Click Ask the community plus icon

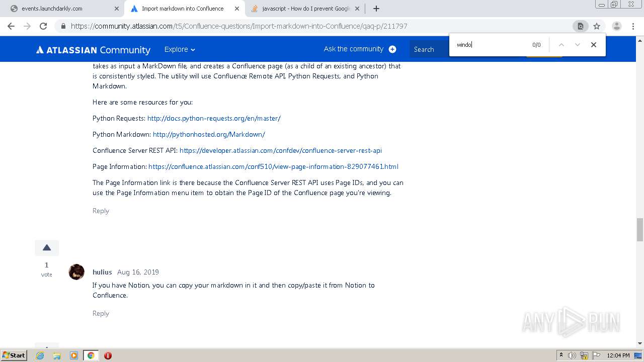pyautogui.click(x=392, y=49)
